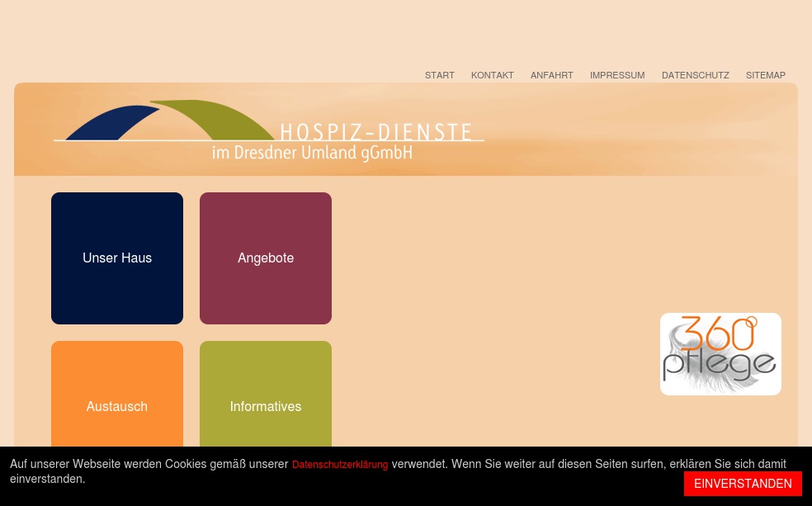The image size is (812, 506).
Task: Open the START navigation item
Action: point(439,75)
